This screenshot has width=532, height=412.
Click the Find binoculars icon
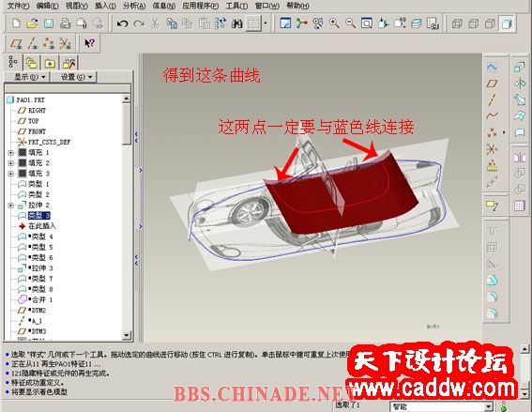[236, 23]
